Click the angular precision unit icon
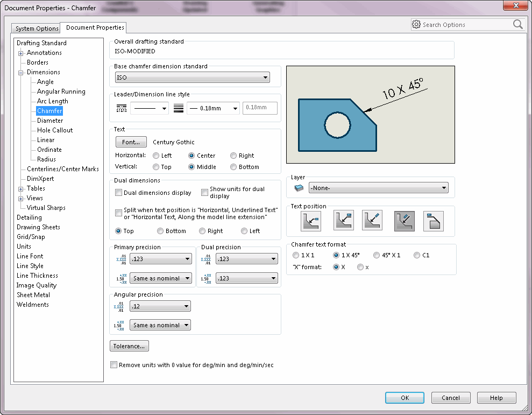 click(119, 307)
